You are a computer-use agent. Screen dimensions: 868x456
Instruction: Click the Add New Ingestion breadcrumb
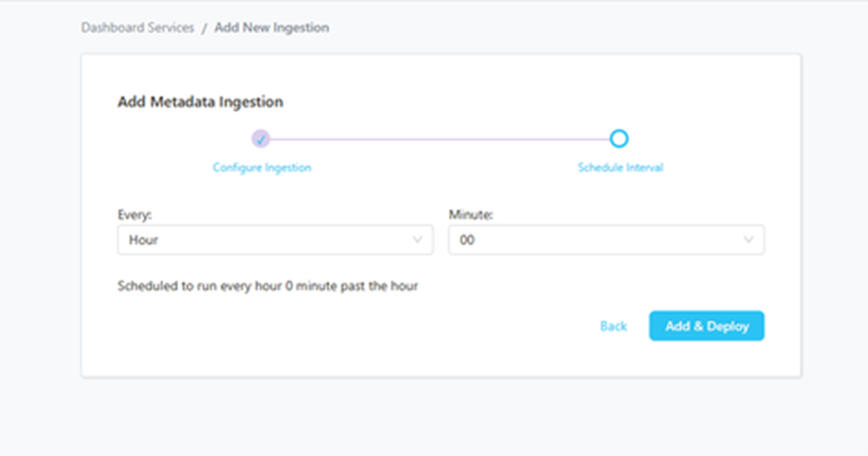pyautogui.click(x=271, y=28)
